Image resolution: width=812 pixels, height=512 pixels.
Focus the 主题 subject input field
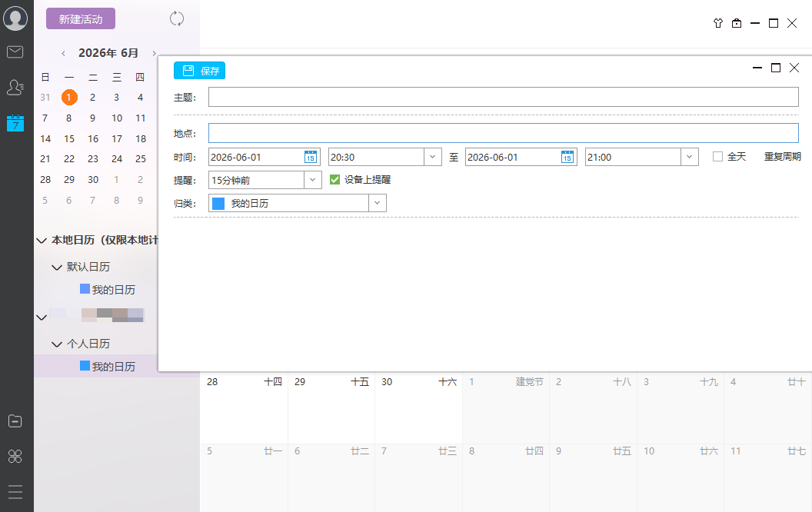point(504,97)
